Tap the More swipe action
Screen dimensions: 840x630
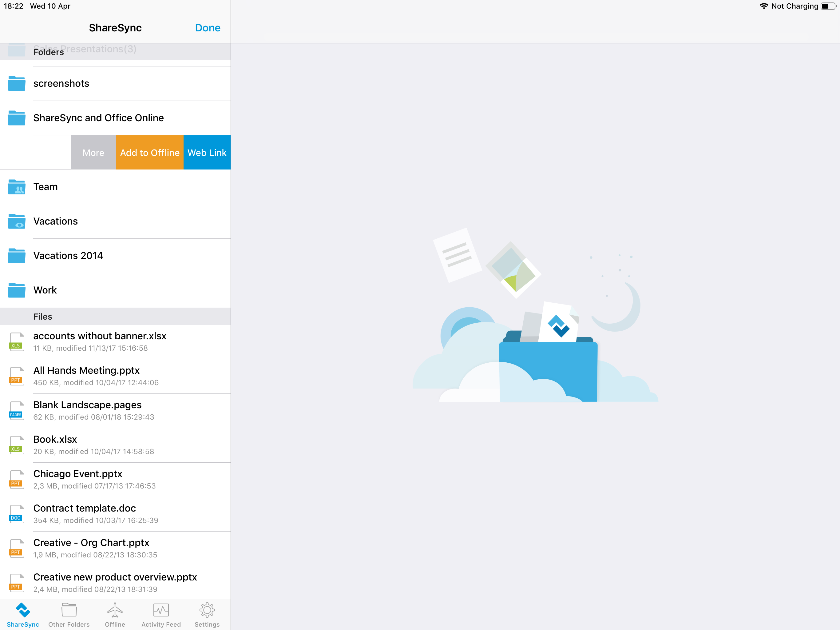coord(93,152)
